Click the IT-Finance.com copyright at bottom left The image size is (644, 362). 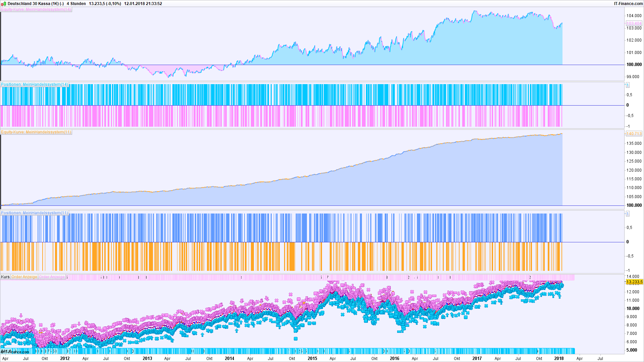point(15,352)
